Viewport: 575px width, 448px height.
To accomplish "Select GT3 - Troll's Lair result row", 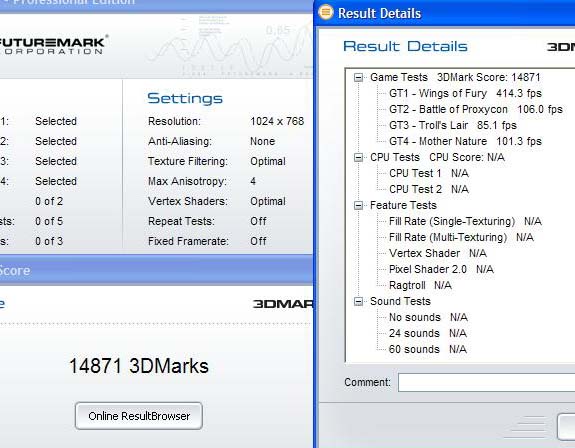I will click(453, 125).
